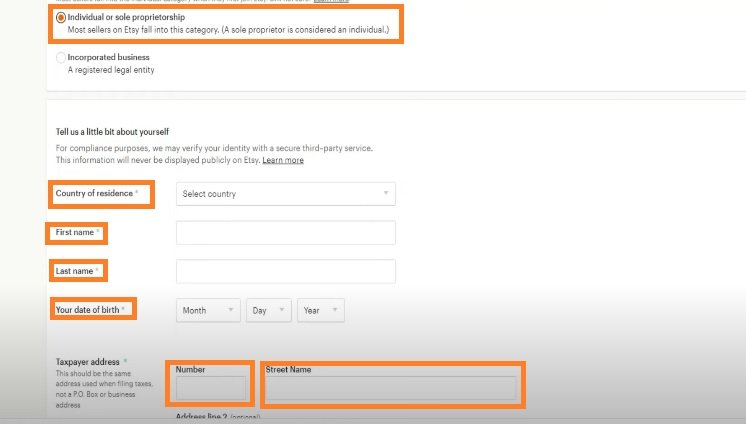Click 'Most sellers on Etsy fall into this category' text
This screenshot has width=746, height=424.
point(228,30)
